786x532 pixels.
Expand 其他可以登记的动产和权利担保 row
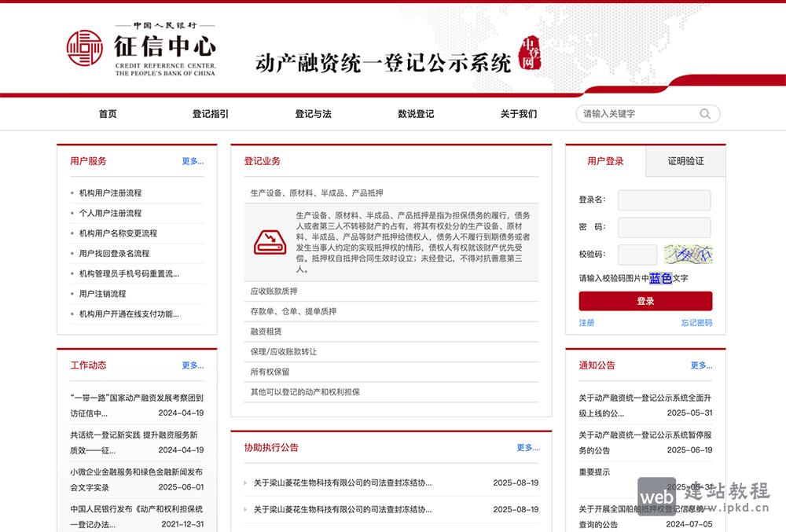coord(391,392)
